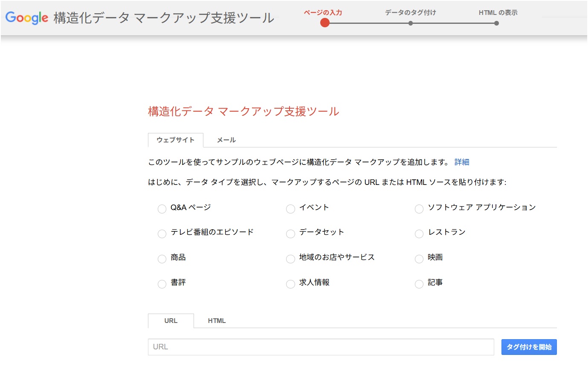Select the Q&A ページ radio button
This screenshot has height=366, width=588.
[162, 209]
